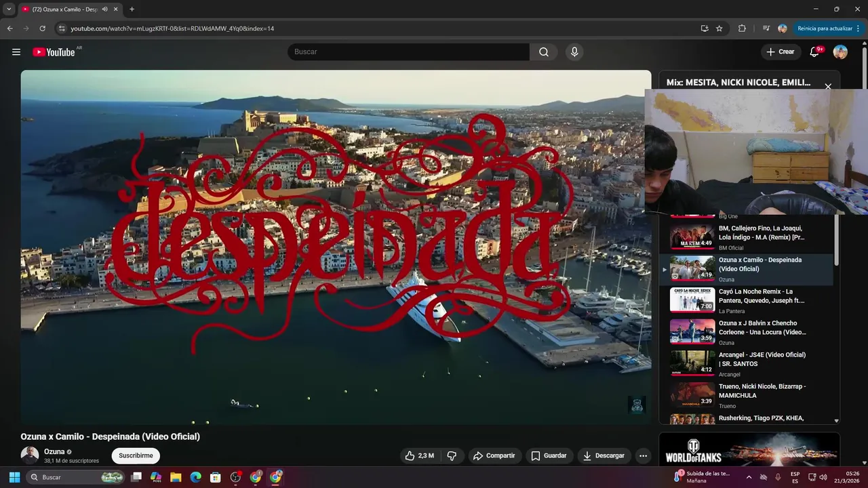
Task: Click the playlist scrollbar thumb
Action: coord(836,241)
